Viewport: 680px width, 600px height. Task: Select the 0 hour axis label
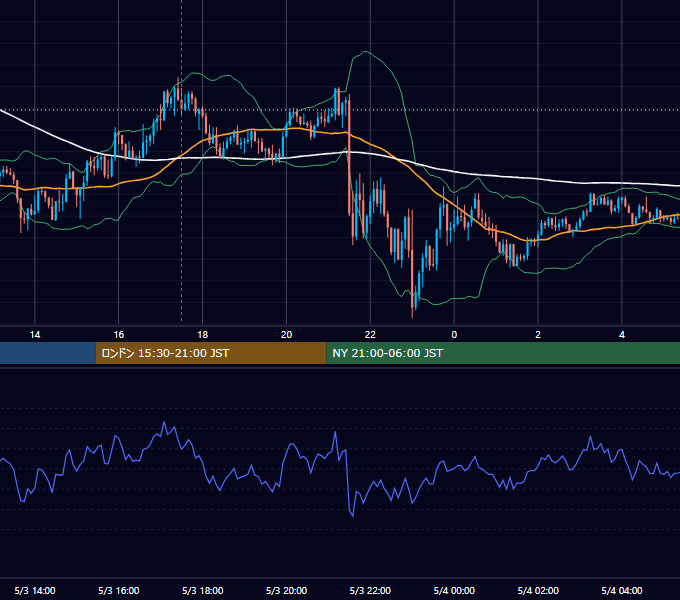pos(454,335)
